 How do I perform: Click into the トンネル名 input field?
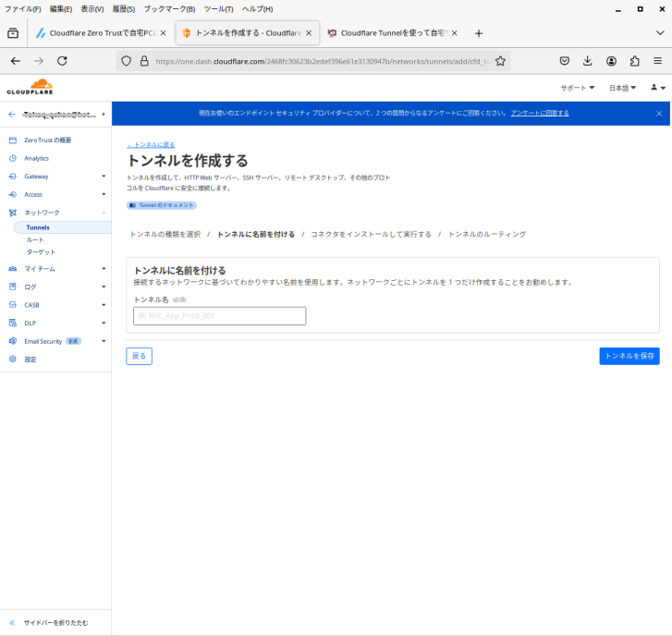click(219, 316)
